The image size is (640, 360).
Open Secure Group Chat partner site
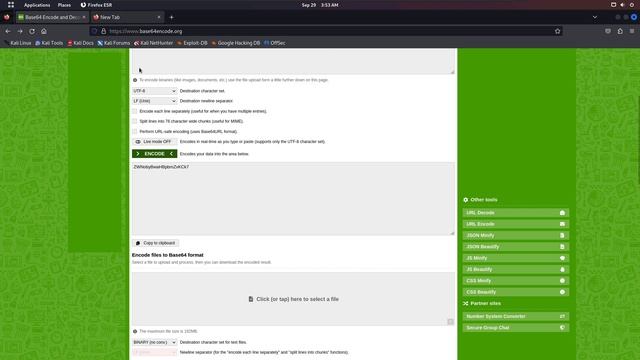pyautogui.click(x=516, y=328)
